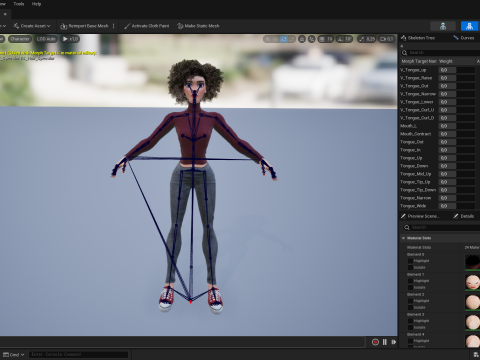Activate Cloth Paint tool
The width and height of the screenshot is (480, 360).
click(x=146, y=26)
